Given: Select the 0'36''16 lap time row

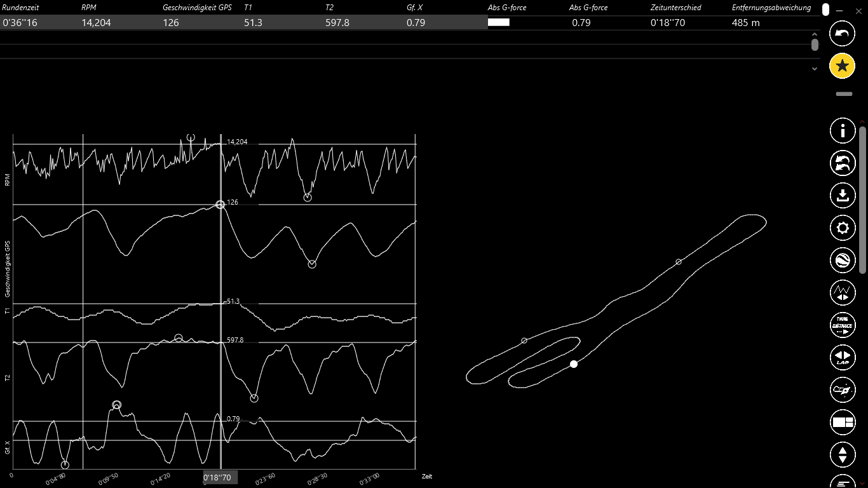Looking at the screenshot, I should (x=20, y=23).
